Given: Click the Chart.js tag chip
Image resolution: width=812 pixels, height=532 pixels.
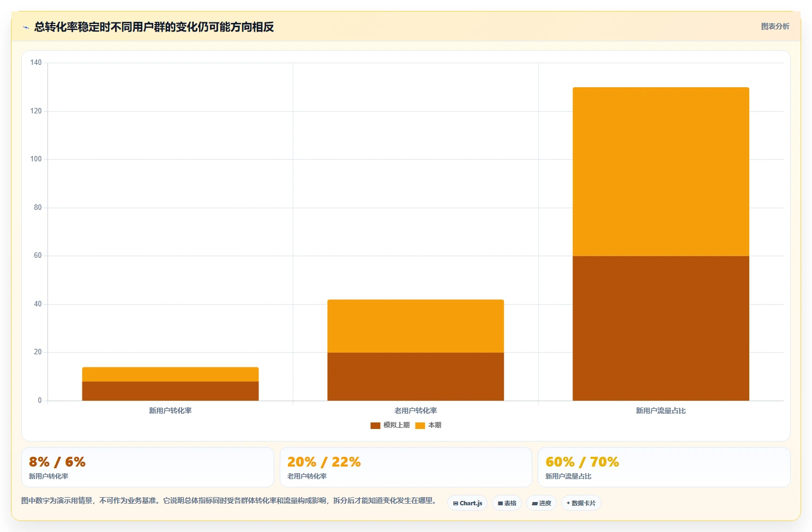Looking at the screenshot, I should (x=467, y=503).
